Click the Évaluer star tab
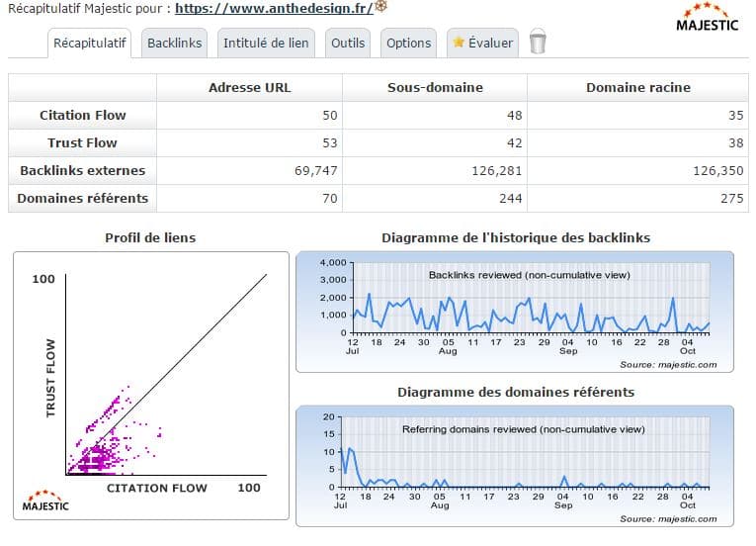This screenshot has height=546, width=756. [x=483, y=43]
